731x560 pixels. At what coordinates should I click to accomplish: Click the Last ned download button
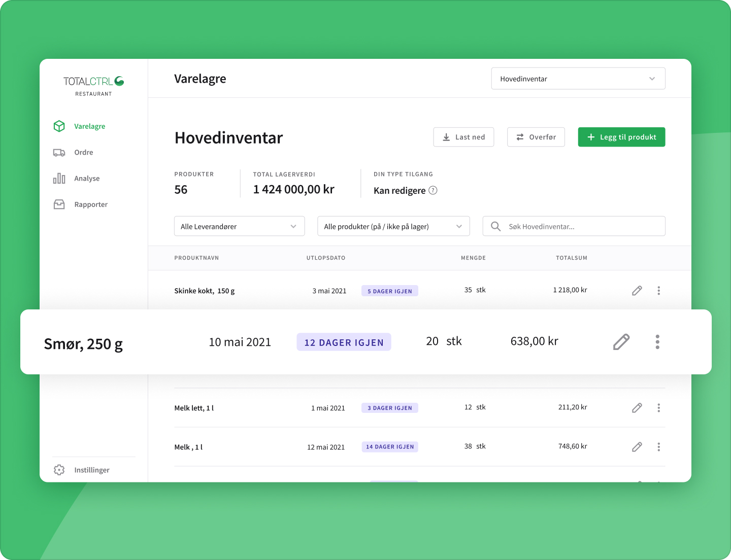463,137
